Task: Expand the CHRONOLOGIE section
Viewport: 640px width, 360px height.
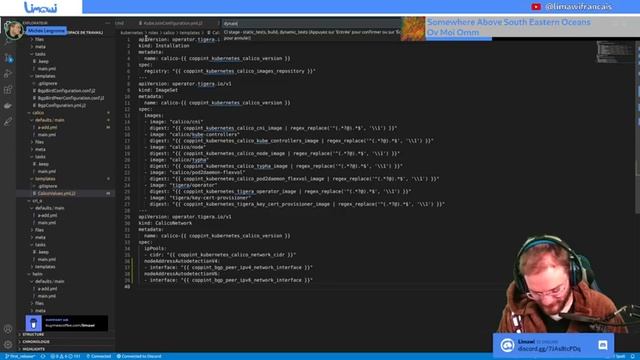Action: [35, 342]
